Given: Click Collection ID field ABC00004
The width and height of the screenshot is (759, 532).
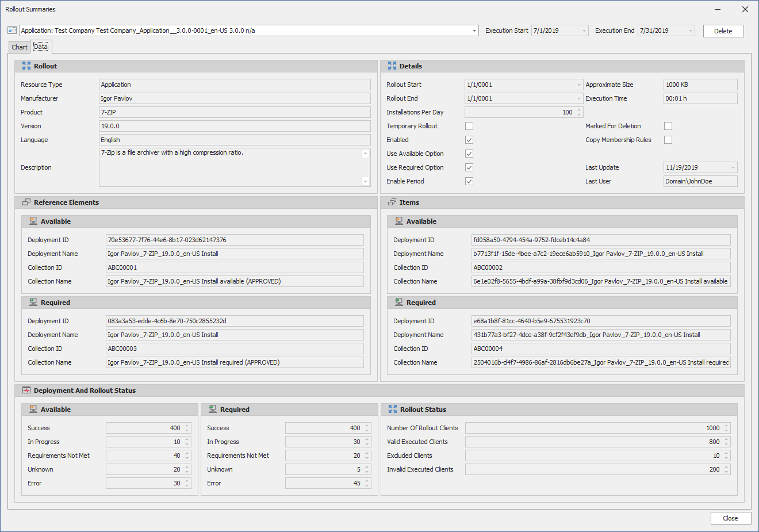Looking at the screenshot, I should (x=601, y=349).
